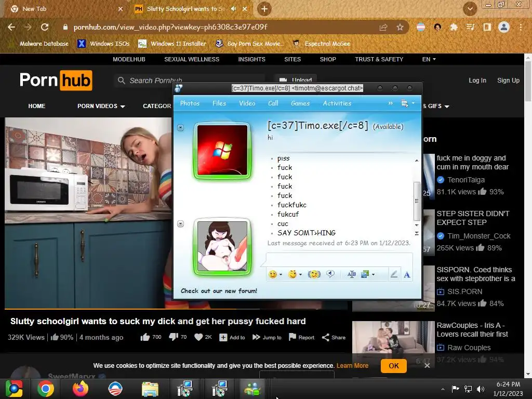Viewport: 532px width, 399px height.
Task: Open the share page icon in address bar
Action: [383, 27]
